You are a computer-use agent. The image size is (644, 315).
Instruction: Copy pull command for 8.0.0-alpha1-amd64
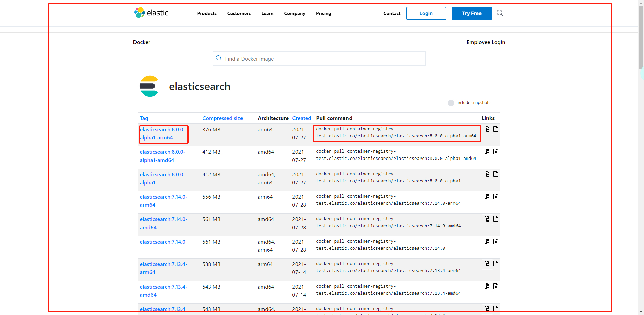point(487,152)
